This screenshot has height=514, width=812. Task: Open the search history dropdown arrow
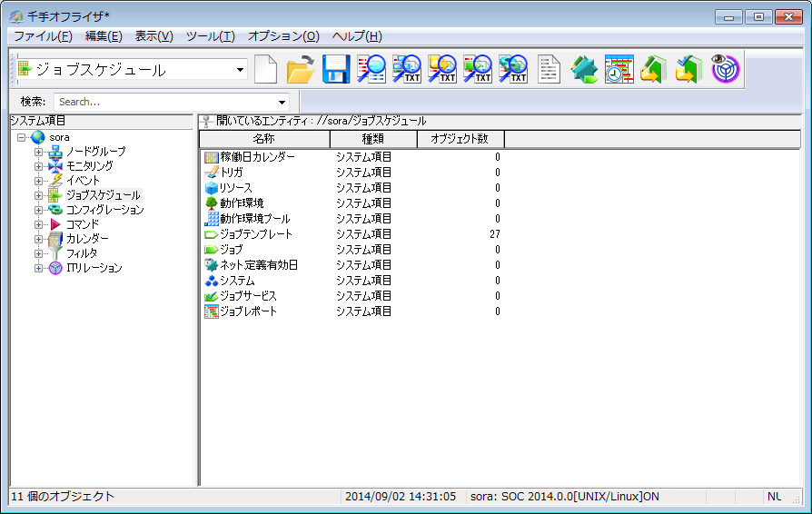[282, 102]
